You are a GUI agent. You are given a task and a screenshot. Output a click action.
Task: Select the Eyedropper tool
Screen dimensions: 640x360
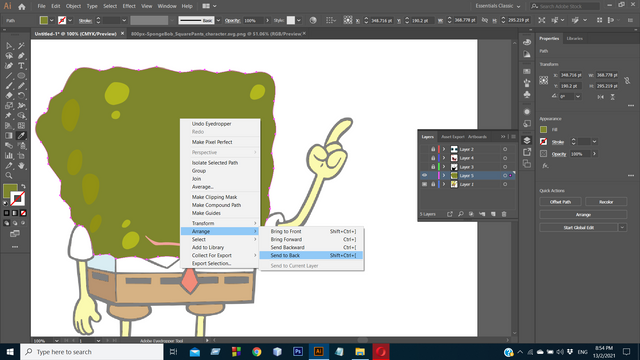click(21, 136)
